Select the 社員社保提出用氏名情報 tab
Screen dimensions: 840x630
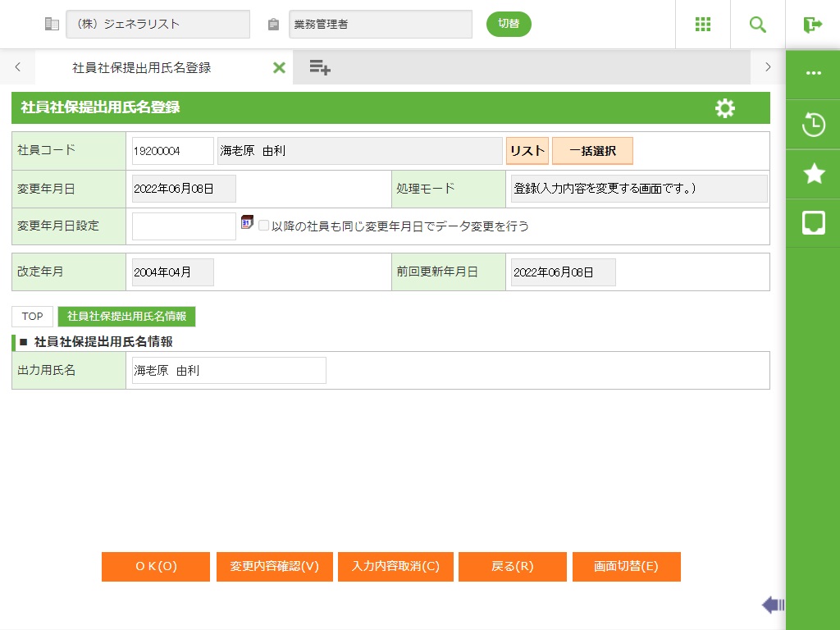[126, 317]
